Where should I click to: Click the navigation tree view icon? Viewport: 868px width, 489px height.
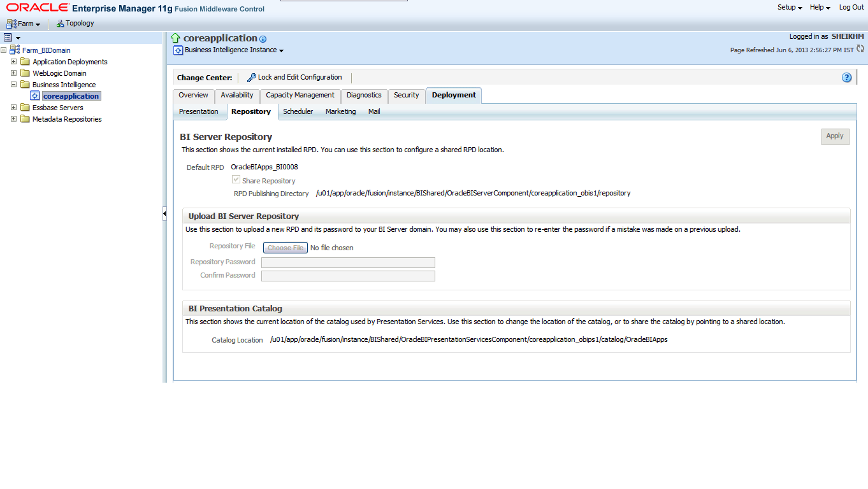pyautogui.click(x=9, y=37)
